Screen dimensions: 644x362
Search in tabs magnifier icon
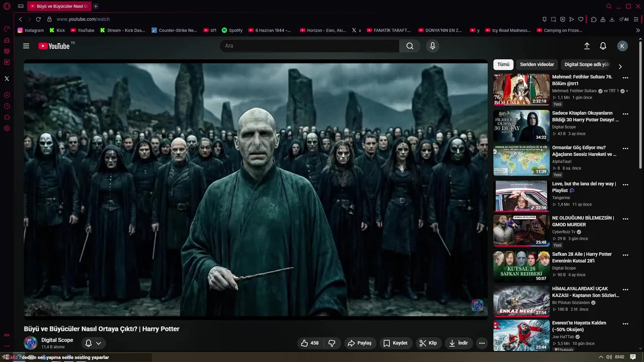pyautogui.click(x=609, y=6)
